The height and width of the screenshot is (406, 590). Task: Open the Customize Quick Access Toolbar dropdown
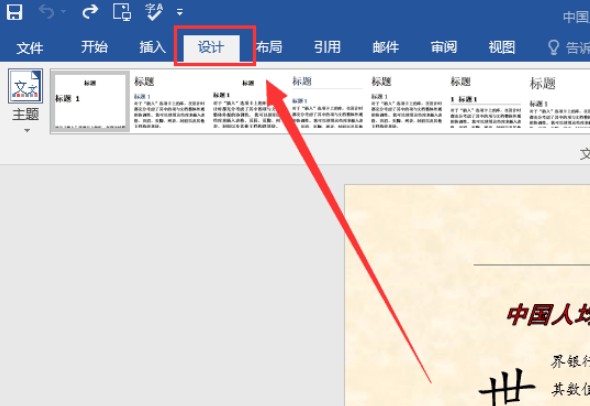[x=180, y=13]
